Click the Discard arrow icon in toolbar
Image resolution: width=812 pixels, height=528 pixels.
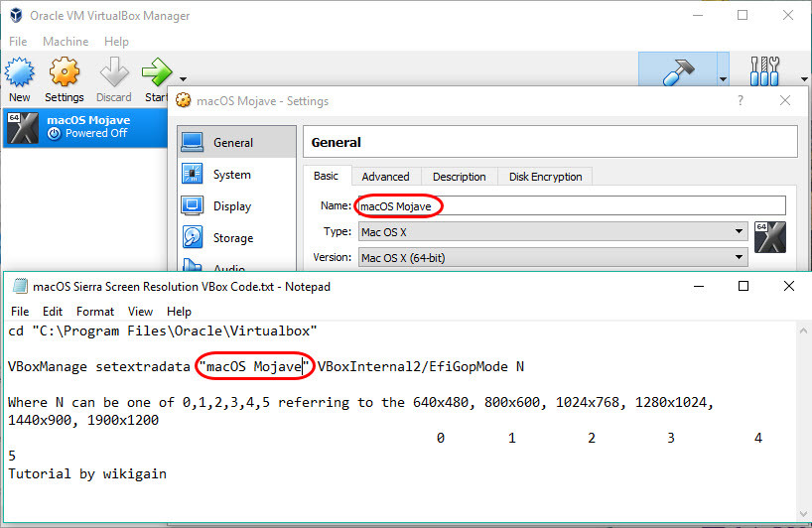pyautogui.click(x=114, y=71)
